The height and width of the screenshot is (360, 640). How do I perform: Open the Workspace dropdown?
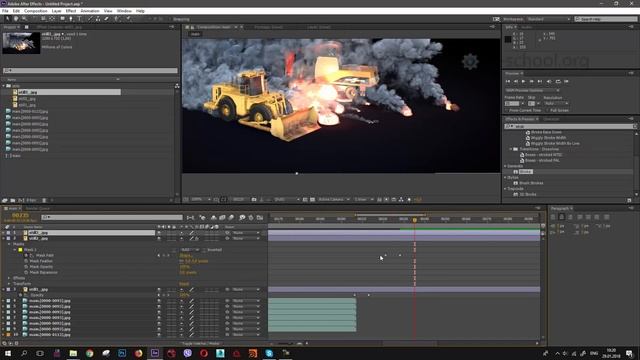click(x=548, y=19)
